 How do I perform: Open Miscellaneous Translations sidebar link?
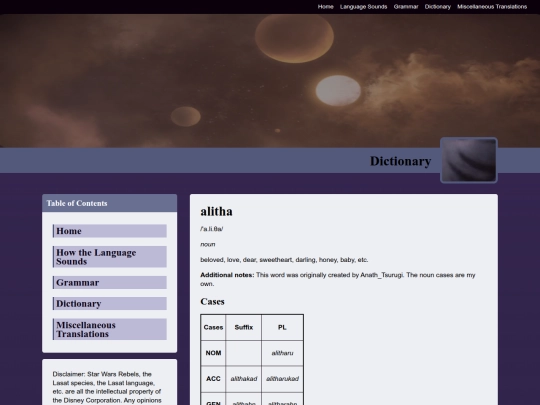(x=110, y=330)
